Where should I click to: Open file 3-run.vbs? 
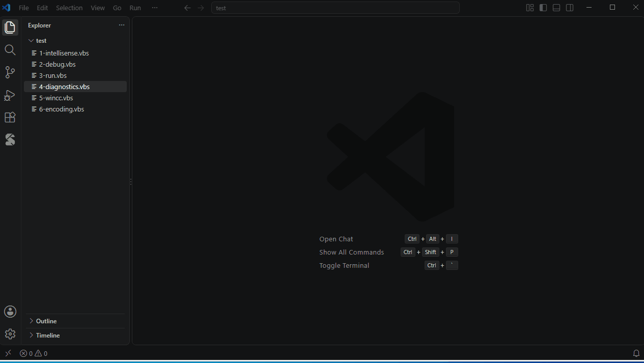click(x=75, y=75)
